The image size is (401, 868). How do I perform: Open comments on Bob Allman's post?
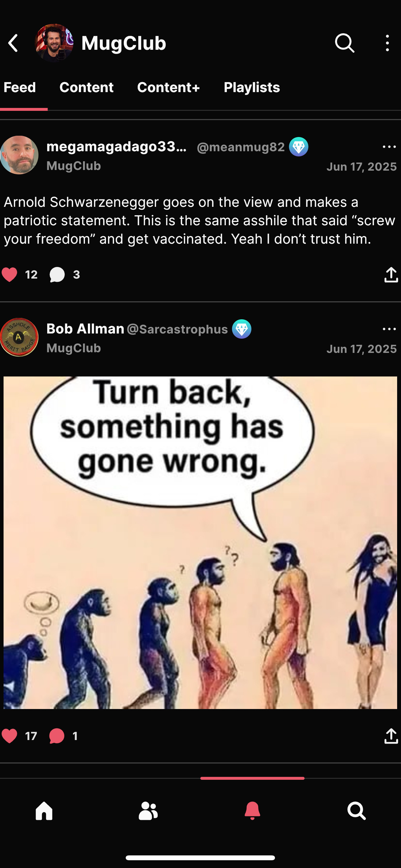(57, 736)
